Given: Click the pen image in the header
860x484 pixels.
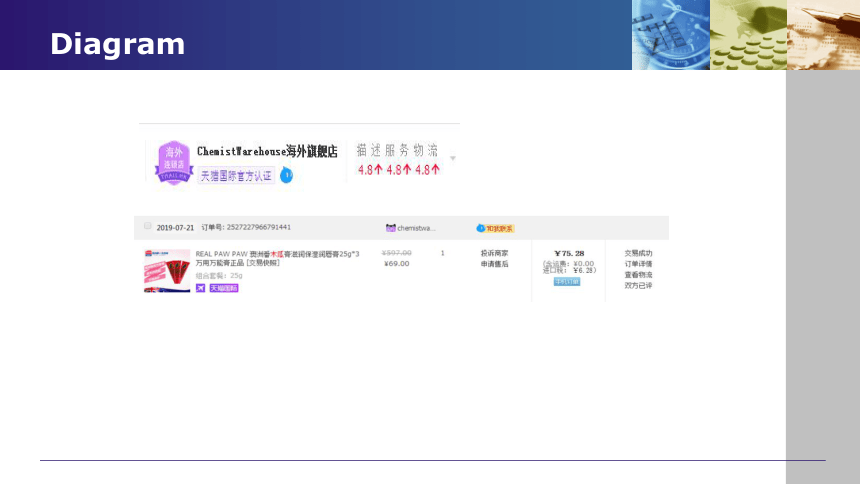Looking at the screenshot, I should click(823, 35).
